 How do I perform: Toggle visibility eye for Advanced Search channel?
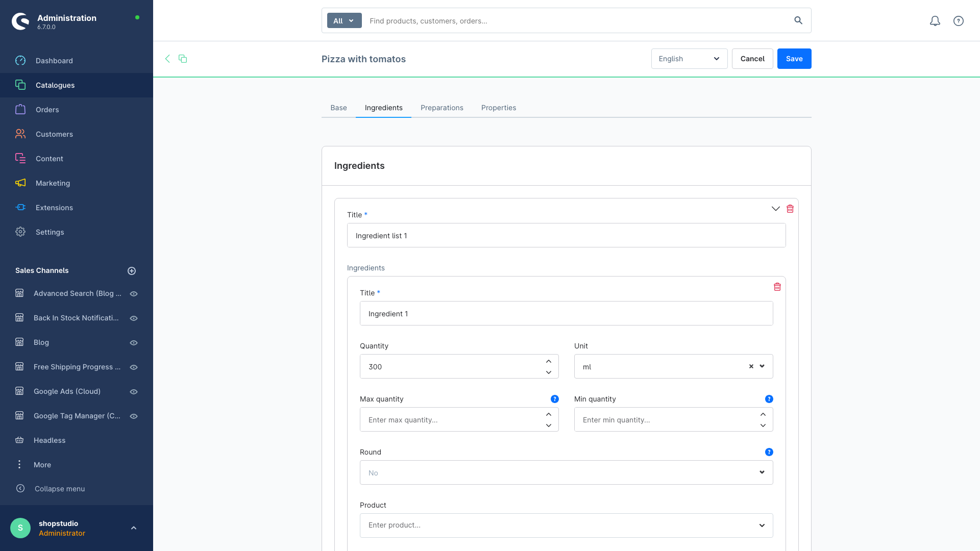pyautogui.click(x=134, y=294)
